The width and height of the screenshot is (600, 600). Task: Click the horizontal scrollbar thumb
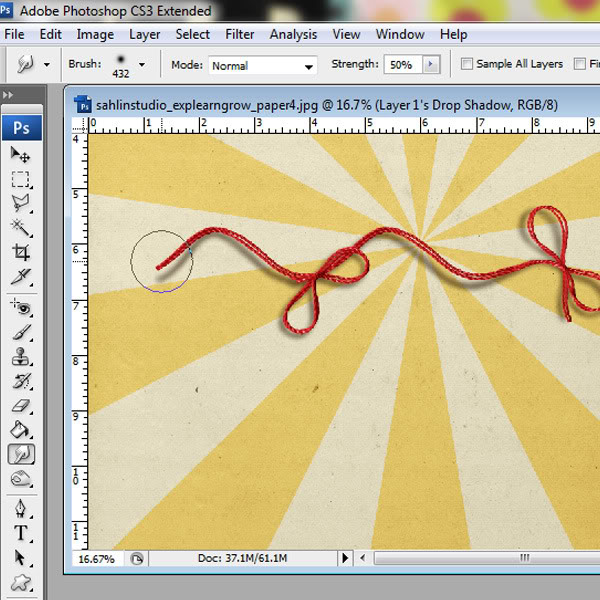coord(487,558)
